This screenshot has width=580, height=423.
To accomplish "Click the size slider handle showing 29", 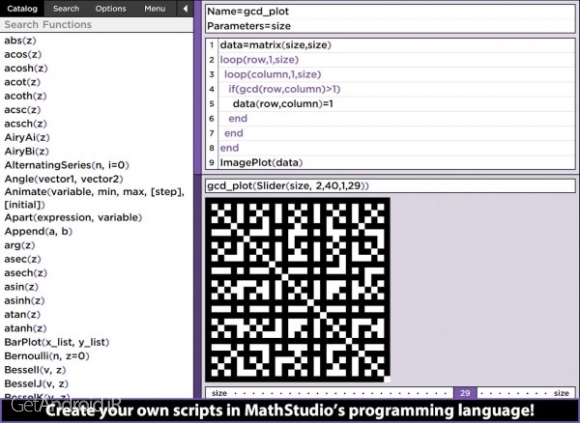I will 465,393.
